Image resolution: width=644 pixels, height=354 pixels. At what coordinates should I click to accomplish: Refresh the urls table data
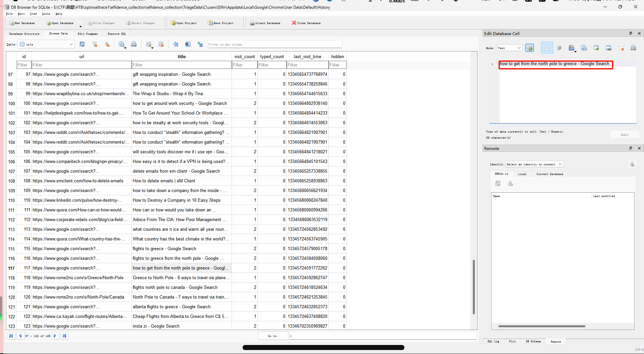click(82, 44)
